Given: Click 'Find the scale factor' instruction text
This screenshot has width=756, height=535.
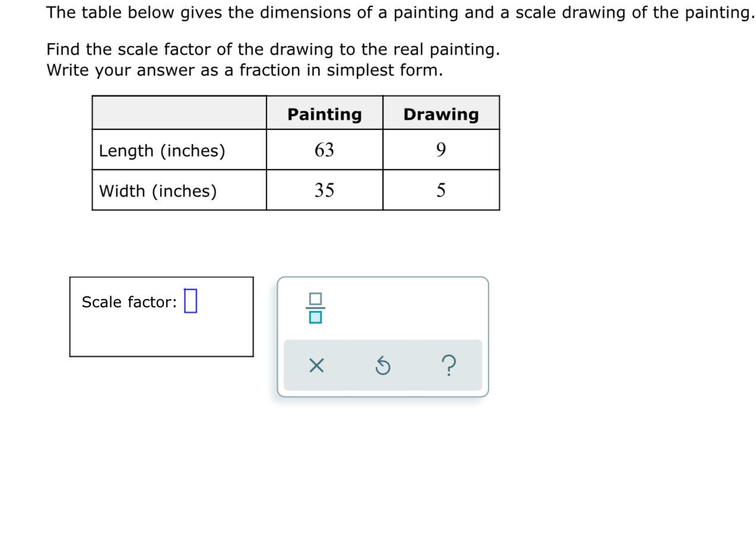Looking at the screenshot, I should [273, 50].
